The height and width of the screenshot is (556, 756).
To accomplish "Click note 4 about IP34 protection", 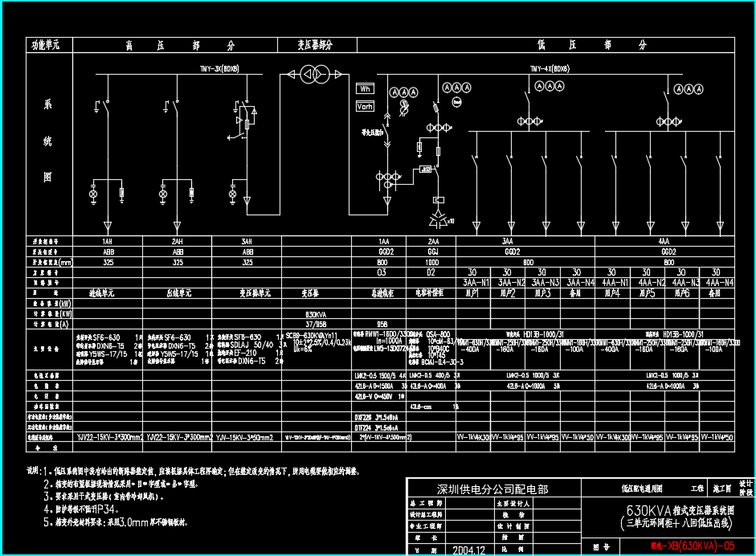I will 81,509.
